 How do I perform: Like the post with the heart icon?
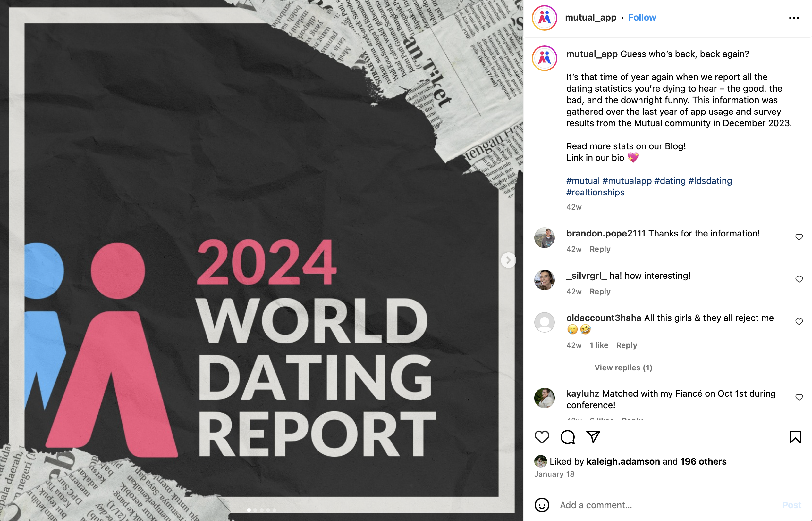click(541, 437)
